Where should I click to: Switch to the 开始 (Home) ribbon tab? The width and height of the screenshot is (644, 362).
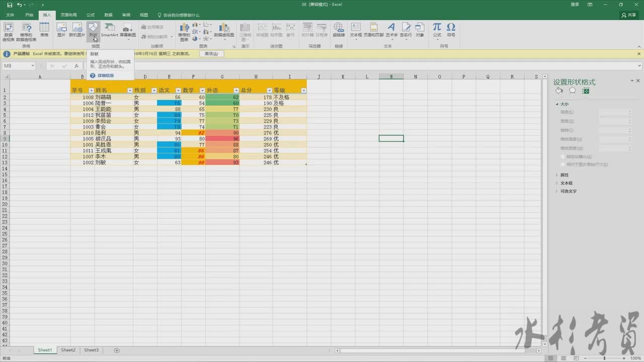coord(29,15)
